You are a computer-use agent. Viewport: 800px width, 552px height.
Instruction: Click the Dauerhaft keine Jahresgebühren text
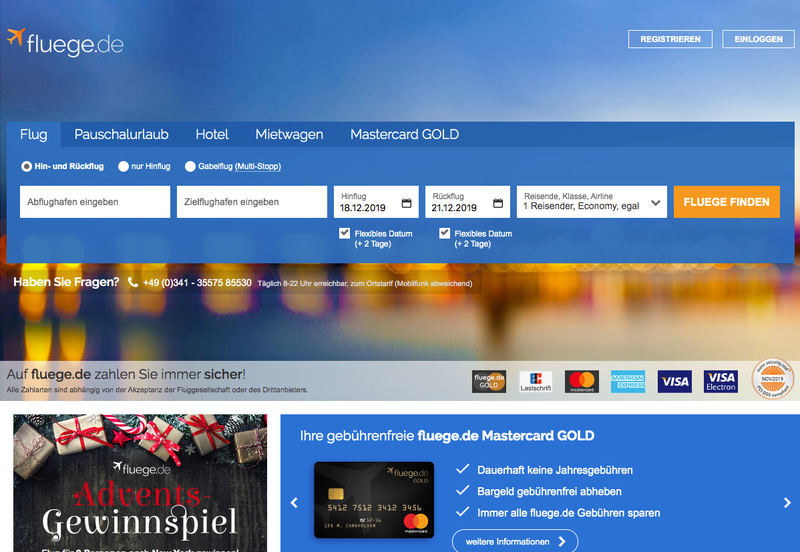(555, 470)
